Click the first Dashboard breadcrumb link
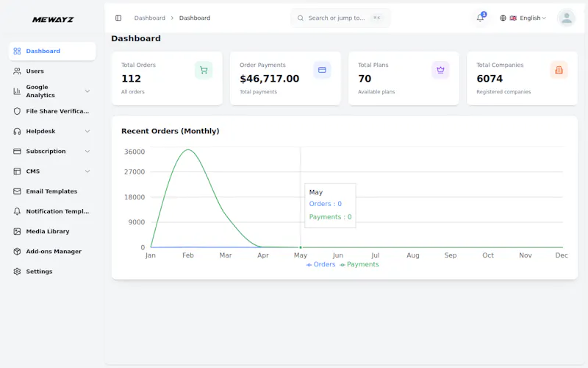Screen dimensions: 588x368 click(150, 18)
